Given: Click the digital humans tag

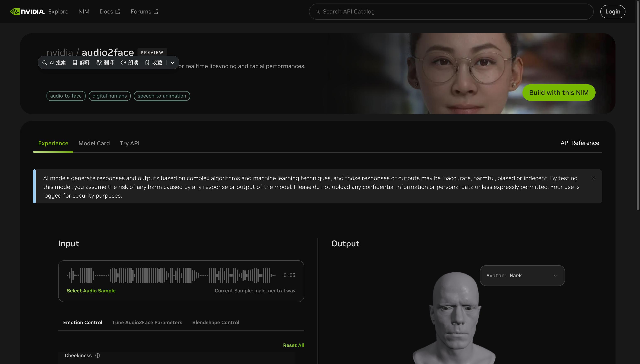Looking at the screenshot, I should click(110, 96).
